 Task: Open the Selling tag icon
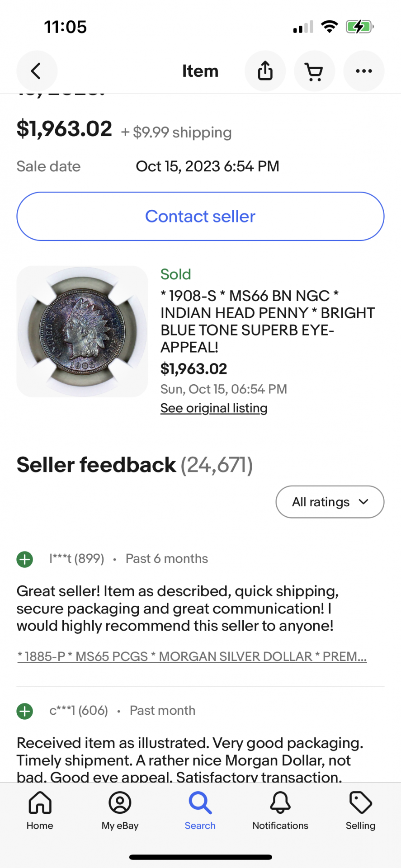click(360, 811)
